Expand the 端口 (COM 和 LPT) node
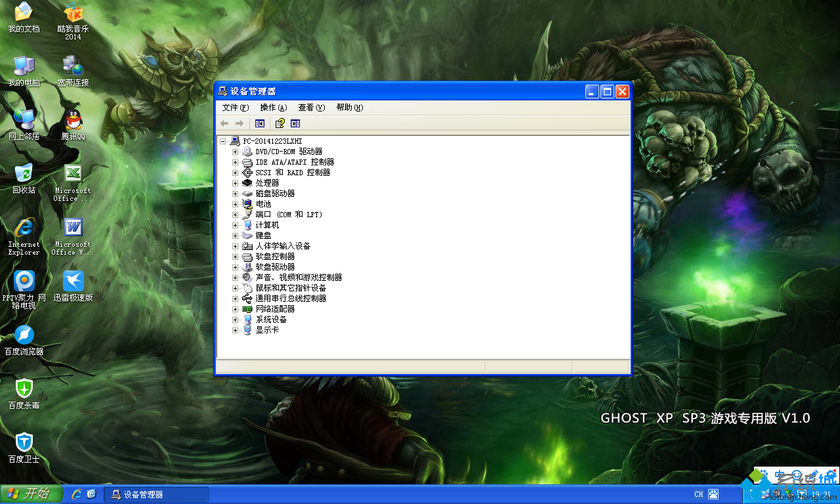 pos(236,215)
